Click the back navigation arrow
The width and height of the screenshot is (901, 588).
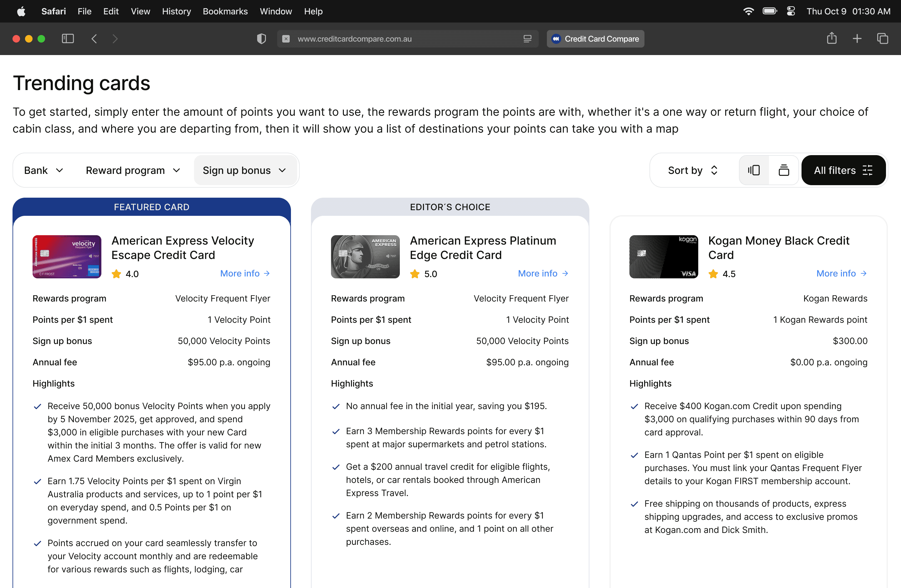[94, 38]
